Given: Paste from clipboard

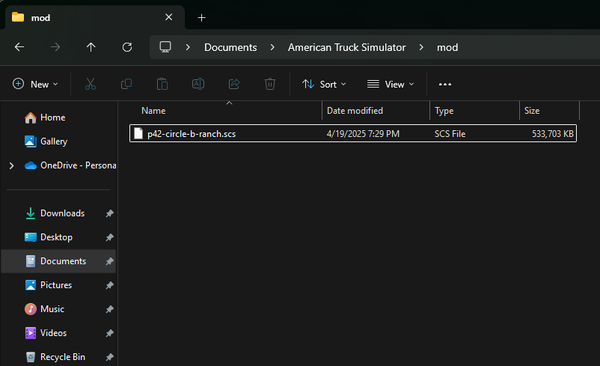Looking at the screenshot, I should click(x=162, y=84).
